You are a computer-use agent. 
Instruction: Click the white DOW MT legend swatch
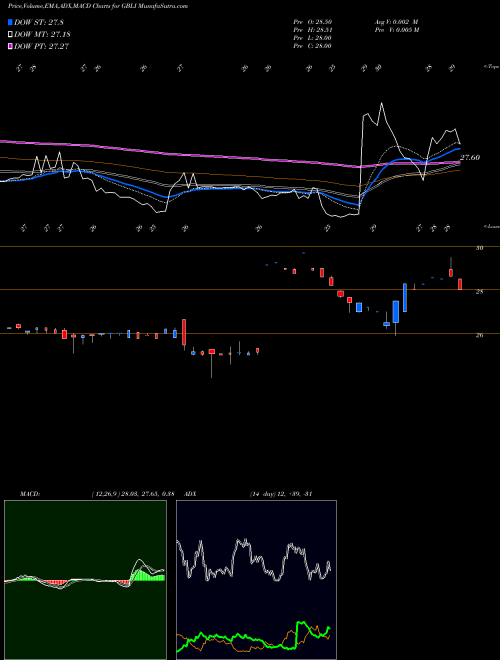point(11,34)
